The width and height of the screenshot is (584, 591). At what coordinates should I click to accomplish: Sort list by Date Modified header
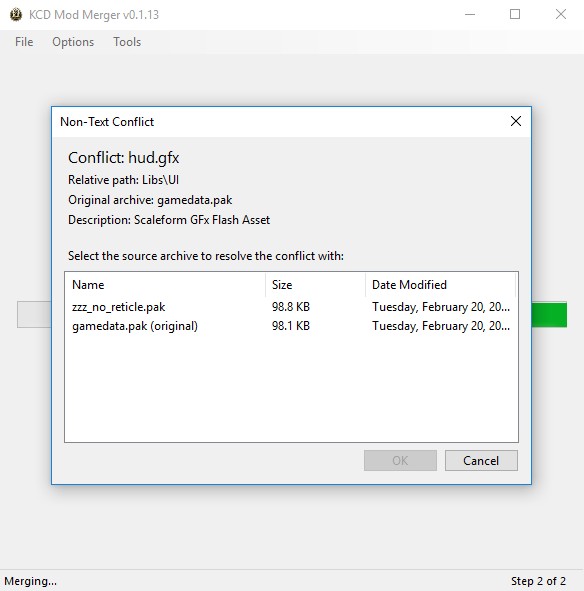(x=440, y=285)
